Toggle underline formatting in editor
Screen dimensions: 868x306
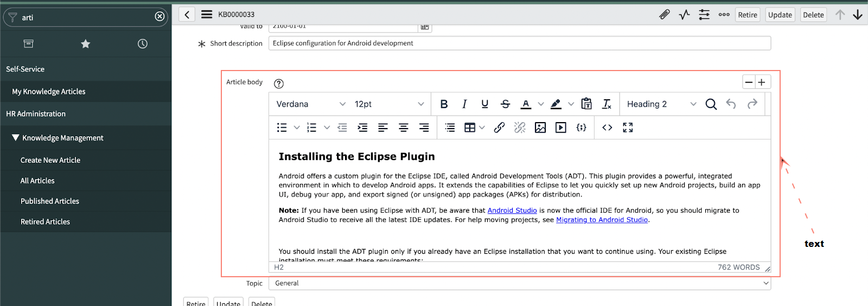click(x=484, y=104)
